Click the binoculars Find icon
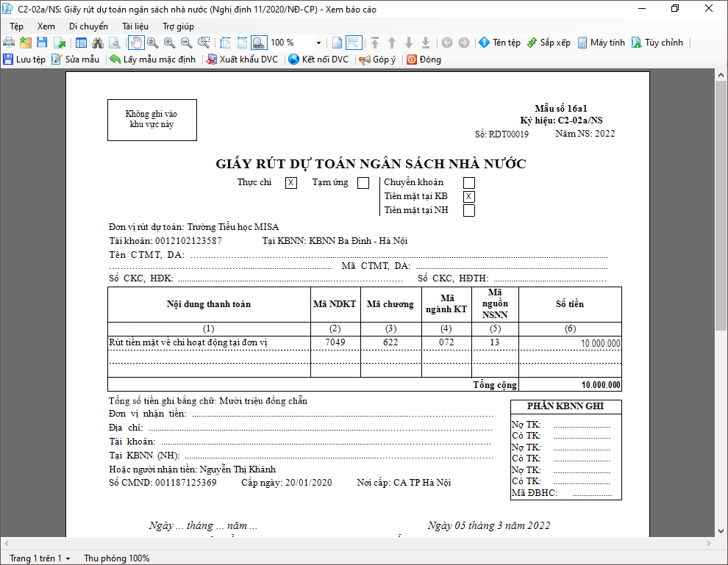The image size is (728, 565). [x=97, y=43]
